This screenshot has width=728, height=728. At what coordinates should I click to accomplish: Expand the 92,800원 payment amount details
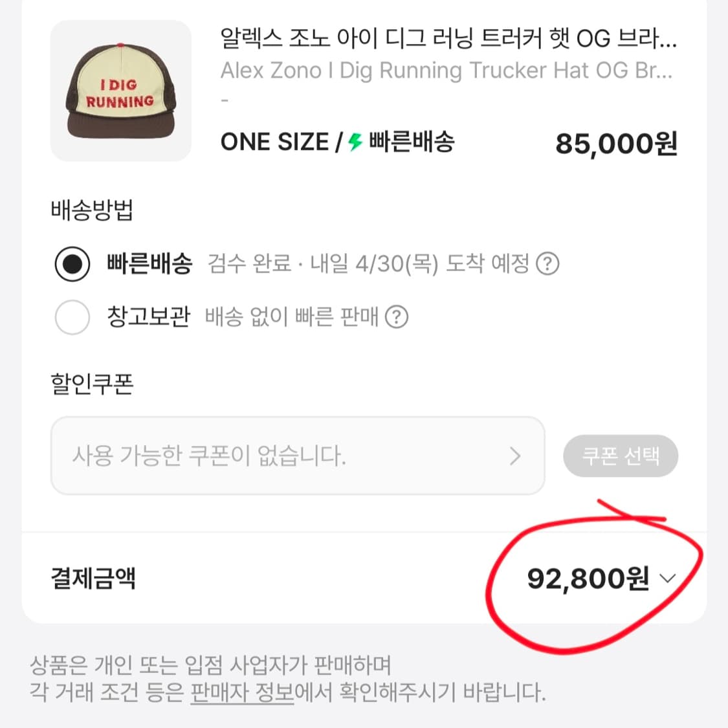click(668, 580)
